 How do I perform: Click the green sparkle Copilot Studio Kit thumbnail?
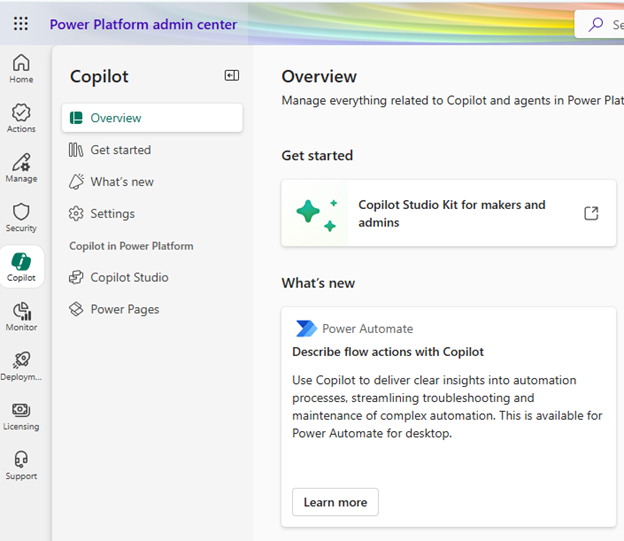[x=315, y=213]
